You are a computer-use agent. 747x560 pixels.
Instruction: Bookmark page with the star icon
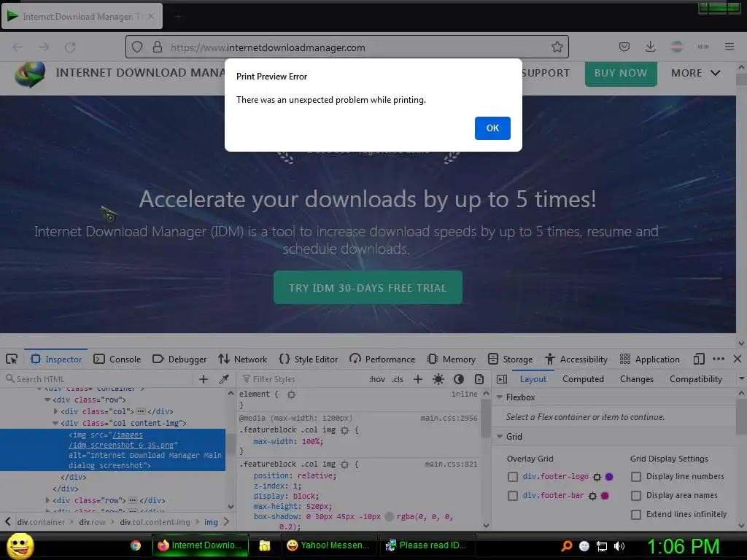[x=557, y=47]
